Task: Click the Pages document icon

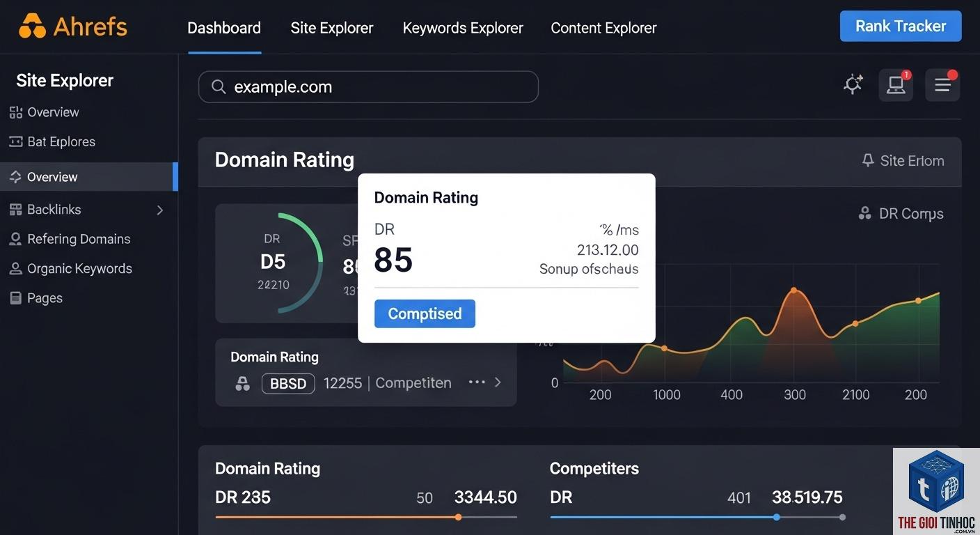Action: click(x=15, y=298)
